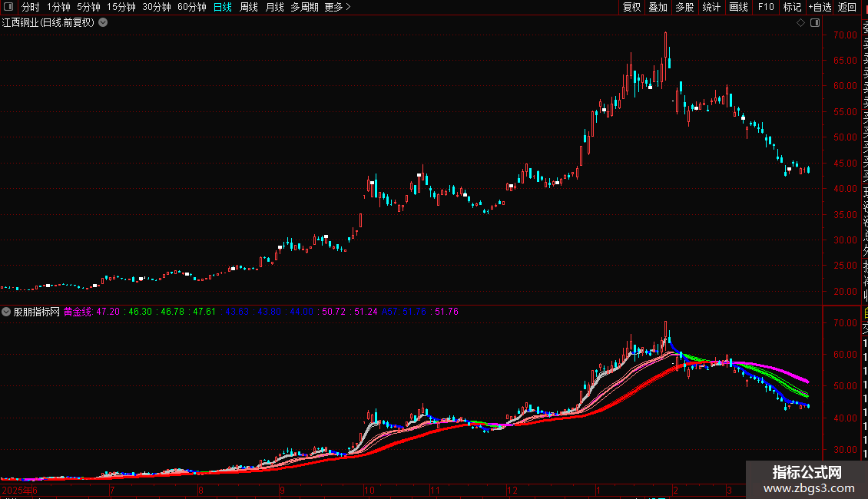Screen dimensions: 868x499
Task: Switch to 月线 monthly chart
Action: tap(274, 7)
